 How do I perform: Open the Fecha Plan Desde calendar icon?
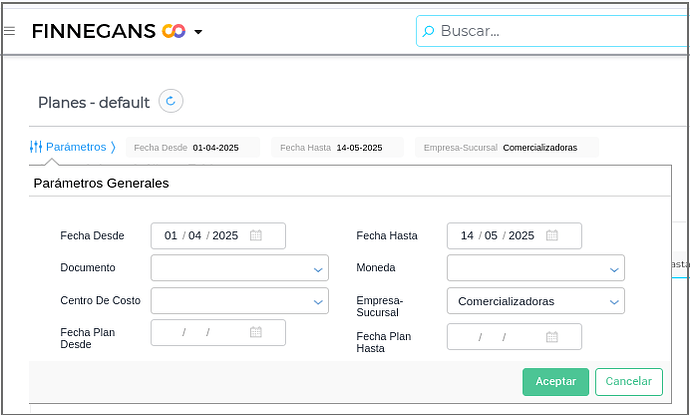256,332
